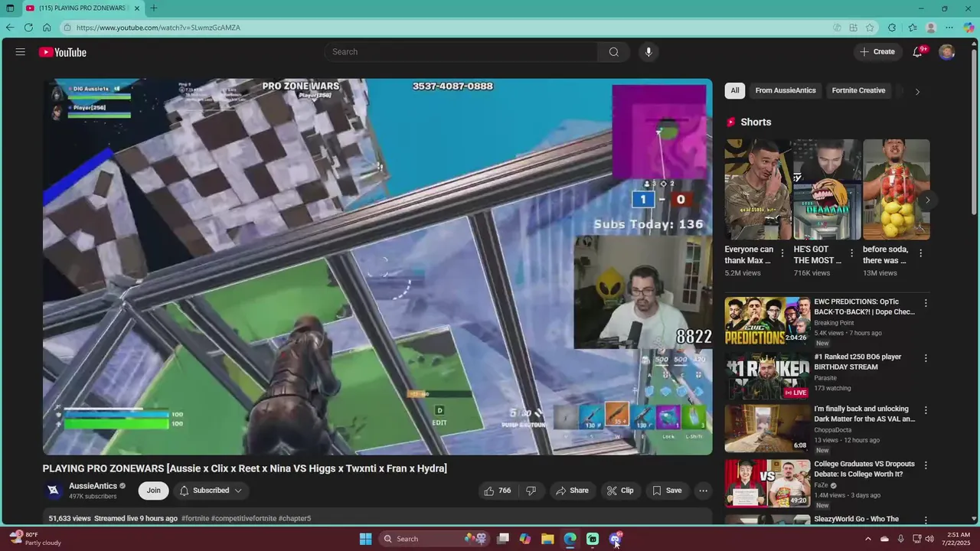
Task: Create a clip with the Clip button
Action: [621, 491]
